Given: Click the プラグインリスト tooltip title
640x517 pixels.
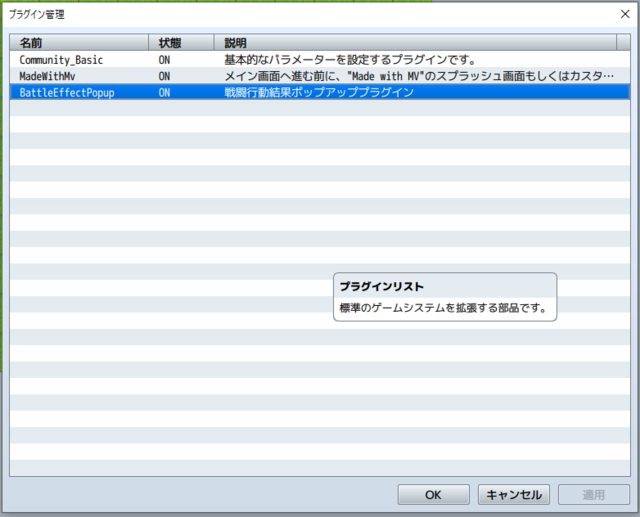Looking at the screenshot, I should (382, 286).
